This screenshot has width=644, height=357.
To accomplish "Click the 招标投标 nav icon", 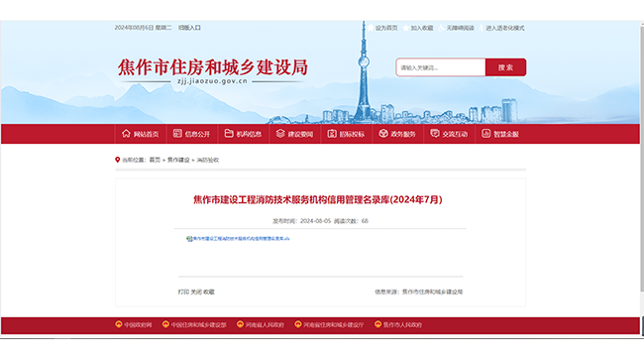I will [332, 133].
